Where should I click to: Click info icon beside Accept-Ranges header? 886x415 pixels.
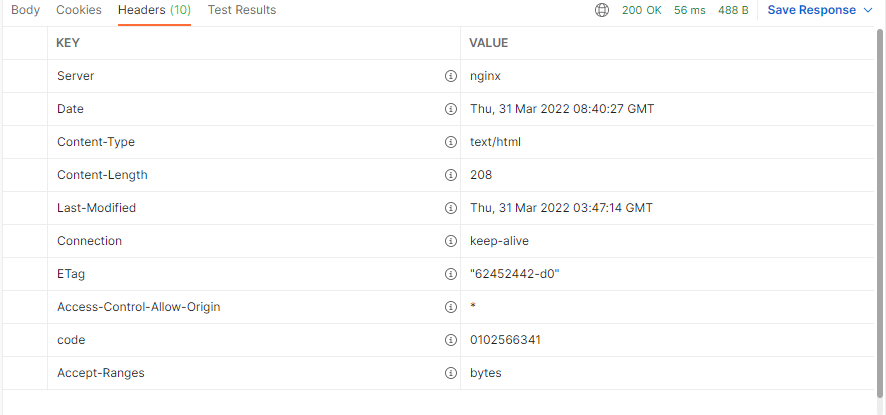point(450,373)
